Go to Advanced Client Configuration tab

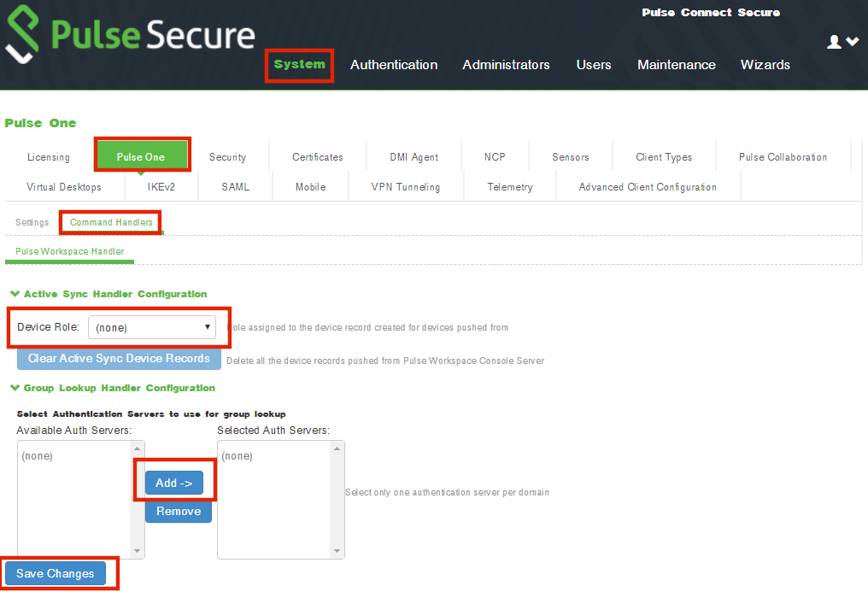click(x=648, y=187)
